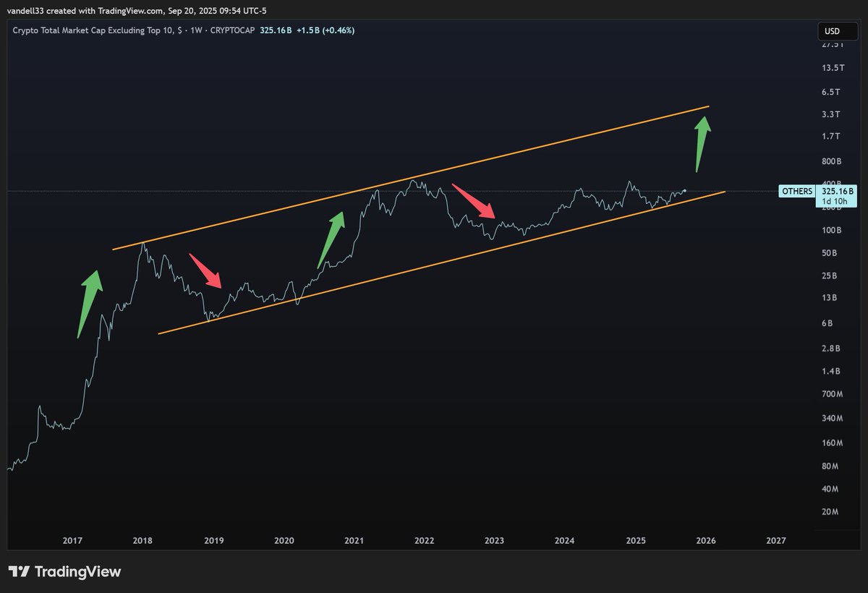The image size is (868, 593).
Task: Click the OTHERS symbol label on the price axis
Action: pos(797,192)
